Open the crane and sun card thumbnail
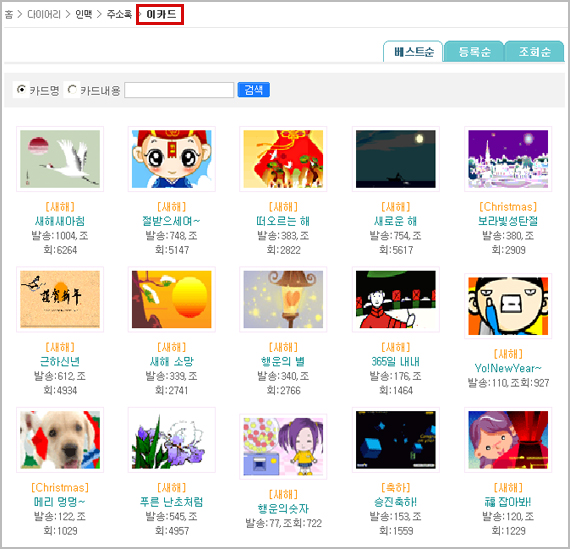This screenshot has width=570, height=549. click(60, 159)
